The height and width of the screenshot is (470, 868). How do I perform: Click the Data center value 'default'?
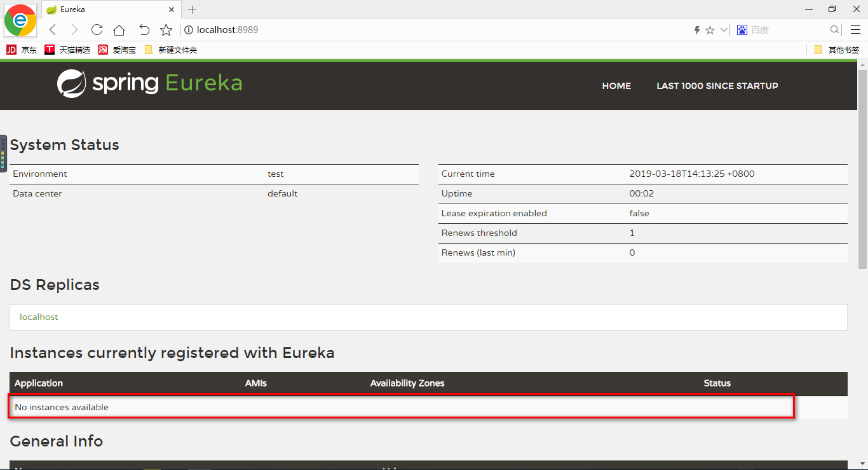(x=283, y=193)
